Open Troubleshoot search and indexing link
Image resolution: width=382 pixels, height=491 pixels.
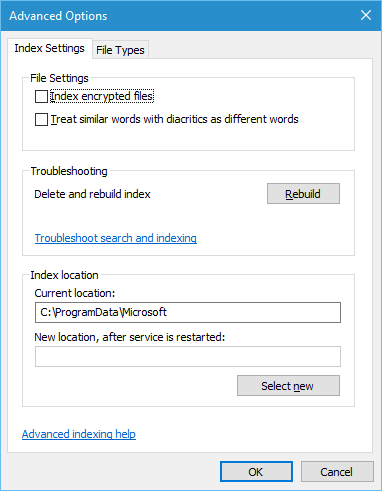click(116, 238)
